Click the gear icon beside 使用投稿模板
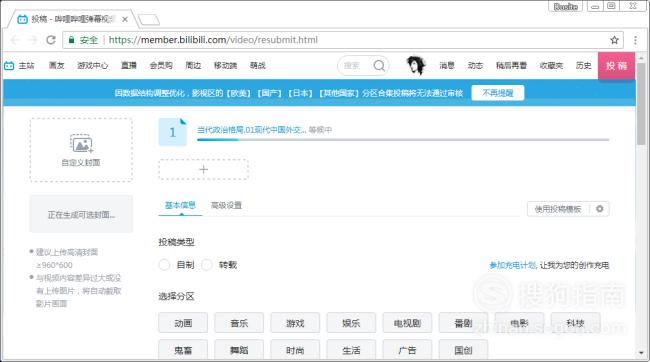This screenshot has height=362, width=650. pyautogui.click(x=599, y=209)
